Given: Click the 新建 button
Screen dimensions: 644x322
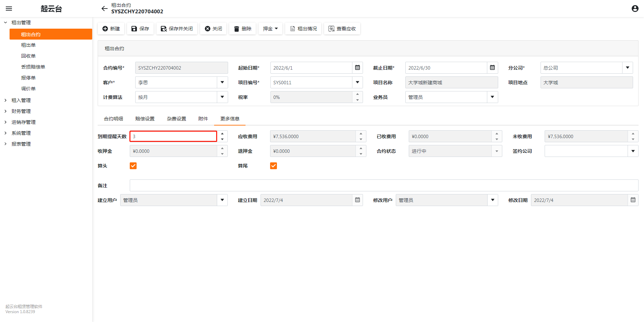Looking at the screenshot, I should pos(111,29).
